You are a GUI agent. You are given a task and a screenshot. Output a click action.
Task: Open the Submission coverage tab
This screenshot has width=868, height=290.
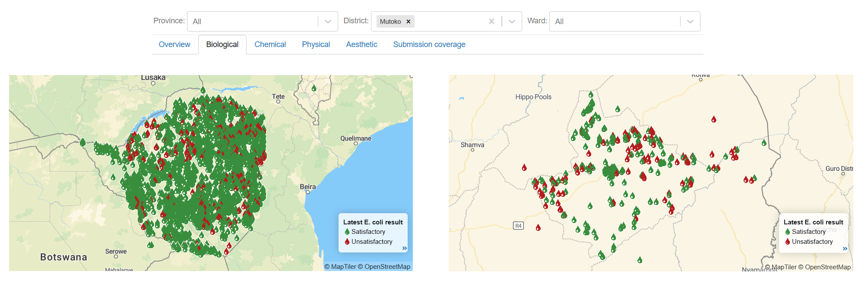click(429, 44)
